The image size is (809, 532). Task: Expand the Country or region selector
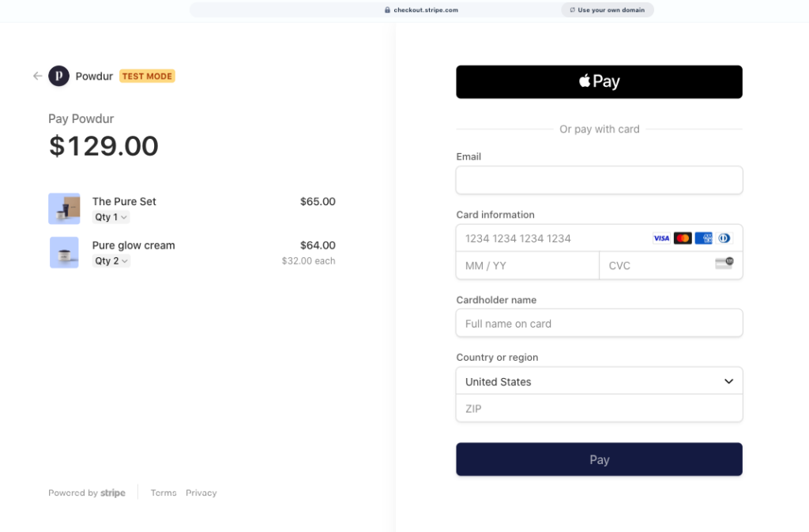pos(599,381)
